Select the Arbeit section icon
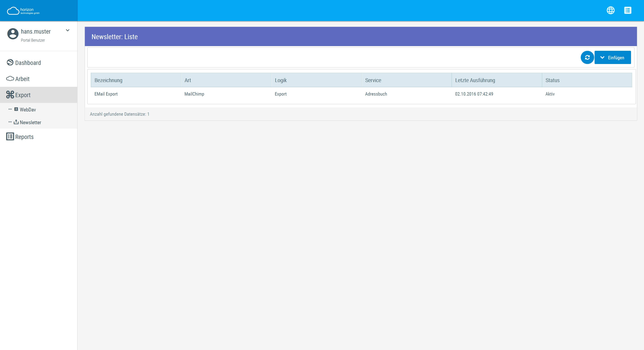The height and width of the screenshot is (350, 644). (x=10, y=79)
